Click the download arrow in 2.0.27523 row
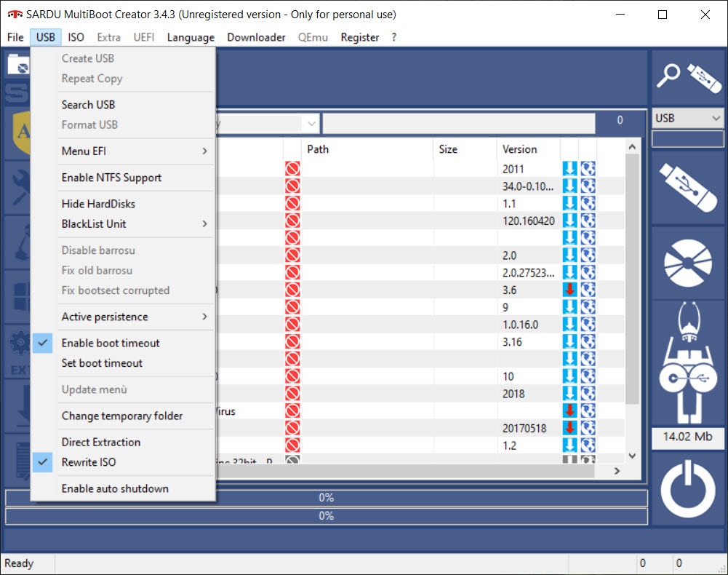 pyautogui.click(x=569, y=272)
